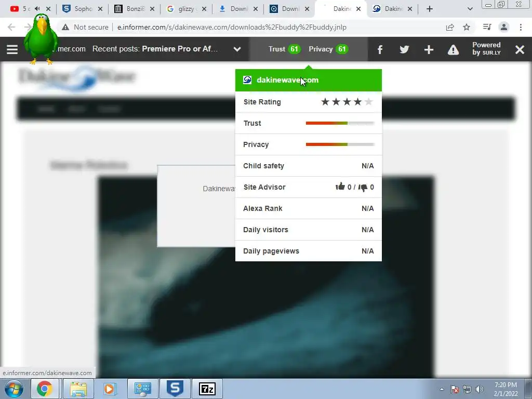Close the Sophos tab
The height and width of the screenshot is (399, 532).
pos(100,9)
